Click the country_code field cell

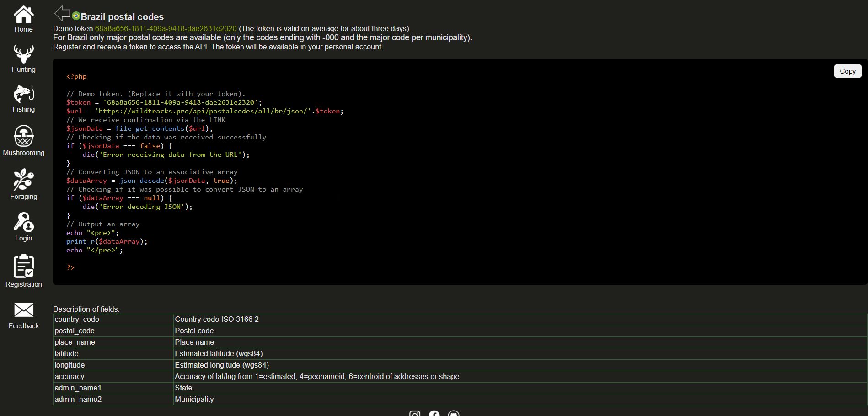point(77,320)
